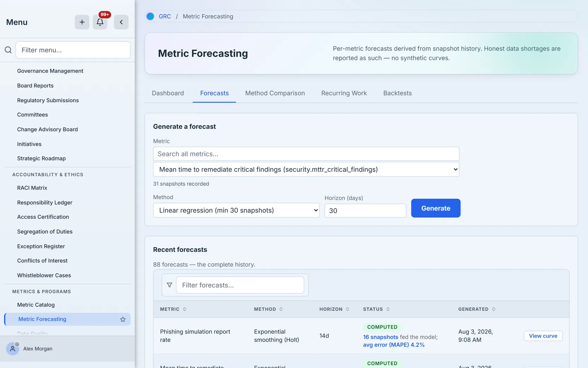Open notifications bell with 99+ badge
Viewport: 588px width, 368px height.
100,22
